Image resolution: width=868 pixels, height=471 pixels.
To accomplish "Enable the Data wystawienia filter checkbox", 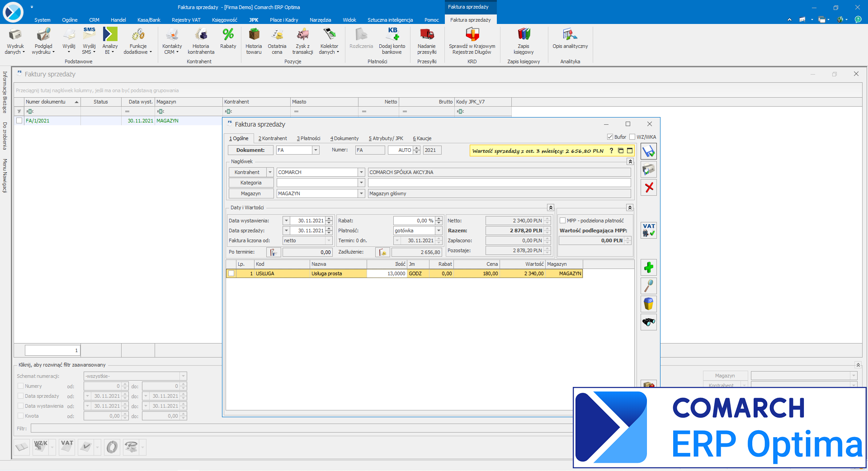I will [20, 406].
